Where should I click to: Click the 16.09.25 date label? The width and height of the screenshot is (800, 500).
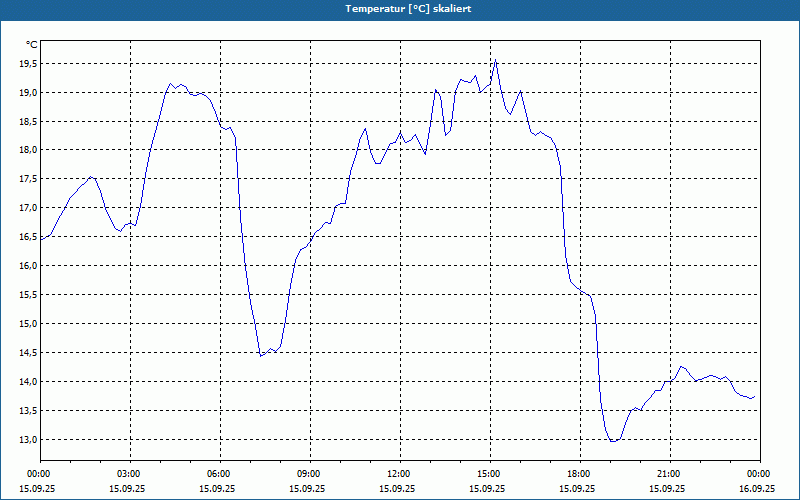(757, 488)
